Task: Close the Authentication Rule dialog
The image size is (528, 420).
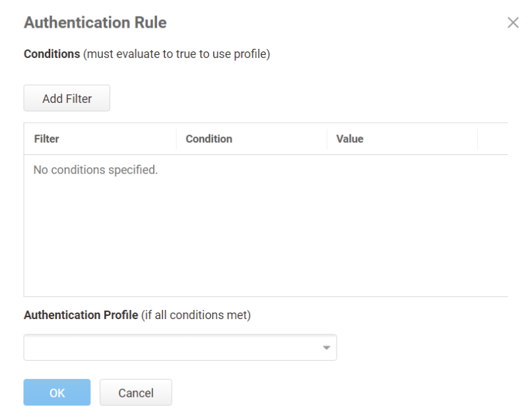Action: [513, 23]
